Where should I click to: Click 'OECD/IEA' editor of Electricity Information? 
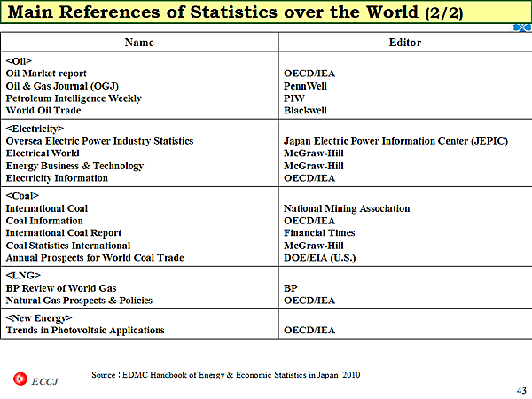[x=309, y=178]
